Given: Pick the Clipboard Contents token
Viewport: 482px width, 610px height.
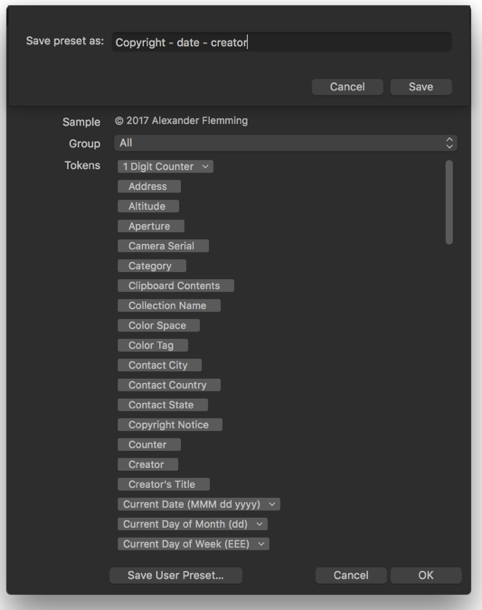Looking at the screenshot, I should coord(176,286).
